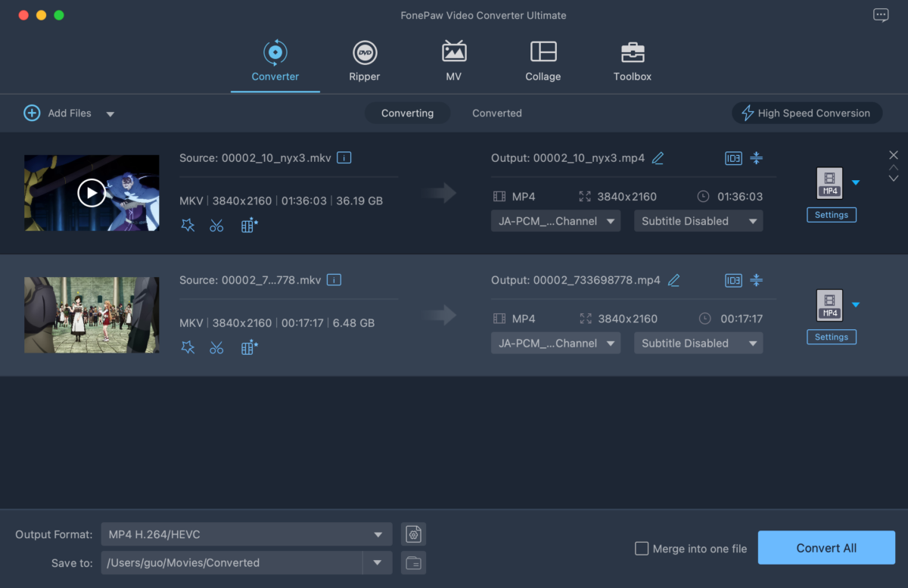This screenshot has height=588, width=908.
Task: Switch to the Collage tab
Action: click(543, 62)
